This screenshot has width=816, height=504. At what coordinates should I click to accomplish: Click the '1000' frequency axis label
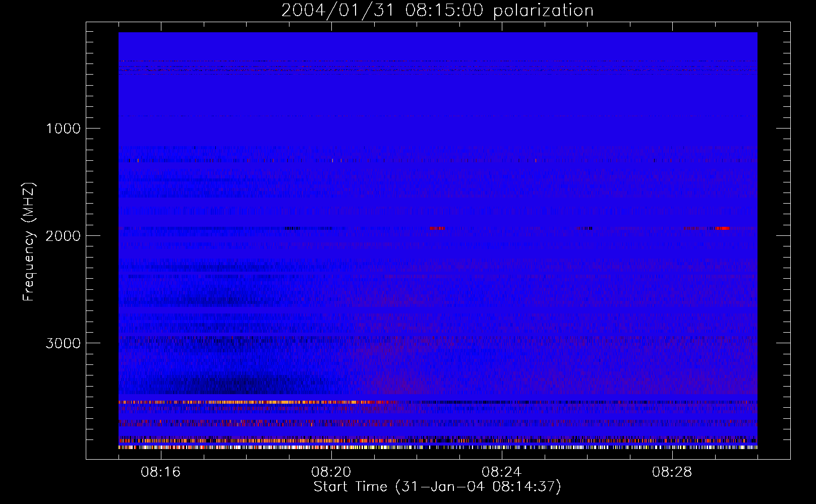tap(63, 129)
